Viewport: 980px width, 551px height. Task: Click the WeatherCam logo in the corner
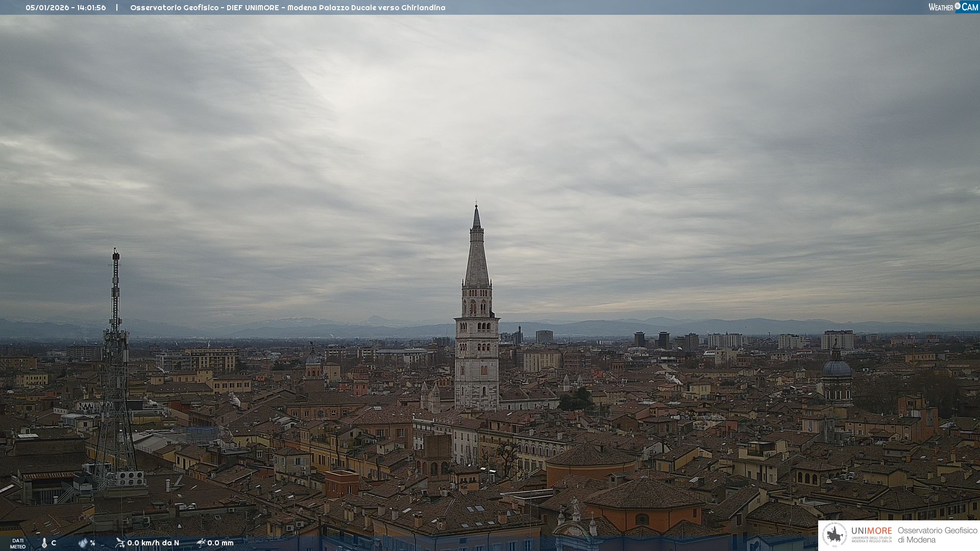[x=952, y=7]
